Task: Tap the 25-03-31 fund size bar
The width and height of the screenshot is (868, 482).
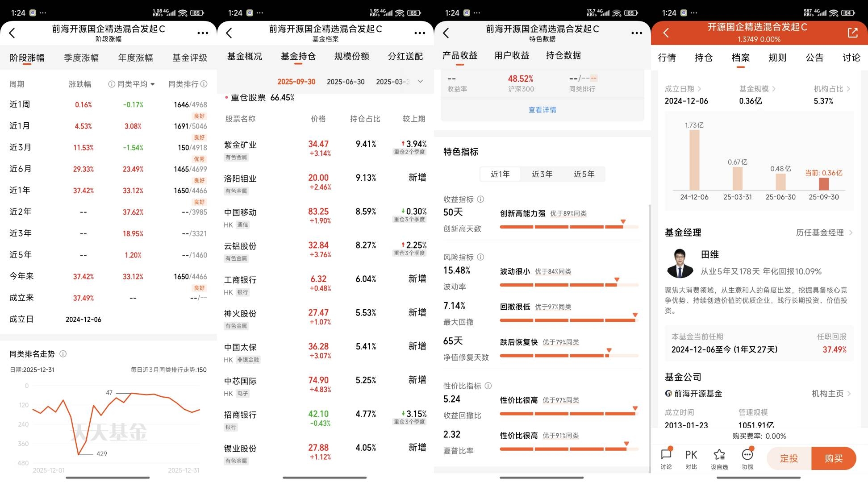Action: 738,179
